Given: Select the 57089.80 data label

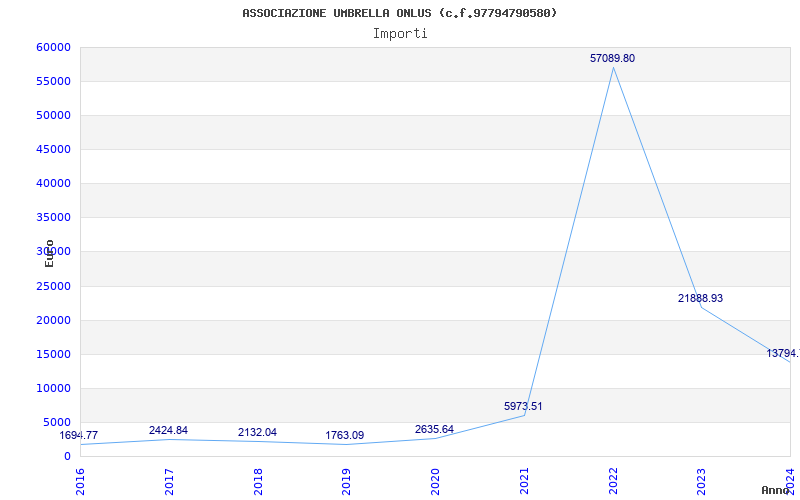Looking at the screenshot, I should [x=612, y=59].
